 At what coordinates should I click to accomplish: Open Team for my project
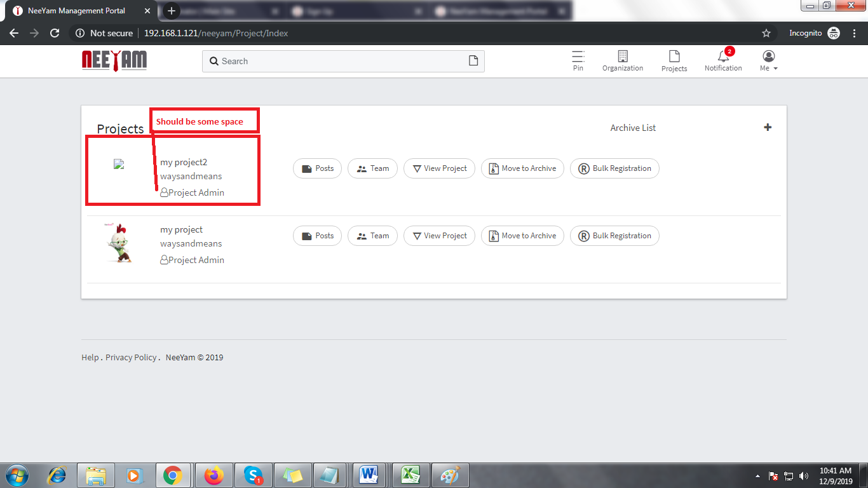click(x=372, y=236)
